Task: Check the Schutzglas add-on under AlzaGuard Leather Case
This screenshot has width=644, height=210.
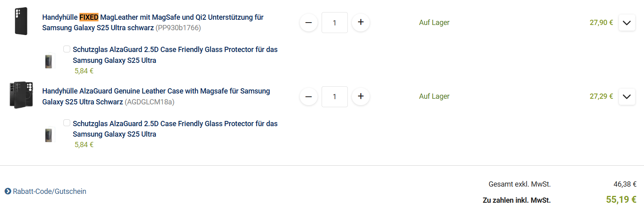Action: coord(67,123)
